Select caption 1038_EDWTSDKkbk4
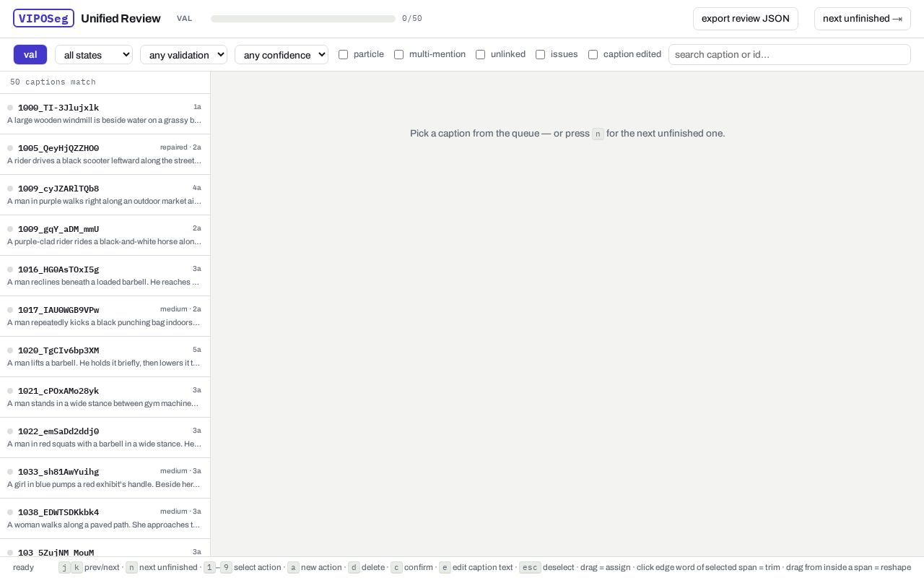The height and width of the screenshot is (578, 924). tap(105, 519)
